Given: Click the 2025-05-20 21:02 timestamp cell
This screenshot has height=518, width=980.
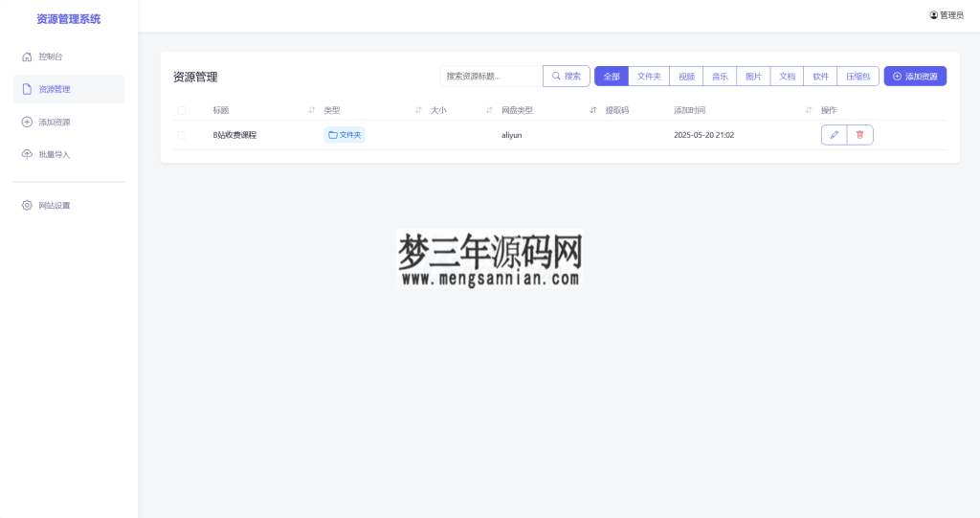Looking at the screenshot, I should (703, 134).
